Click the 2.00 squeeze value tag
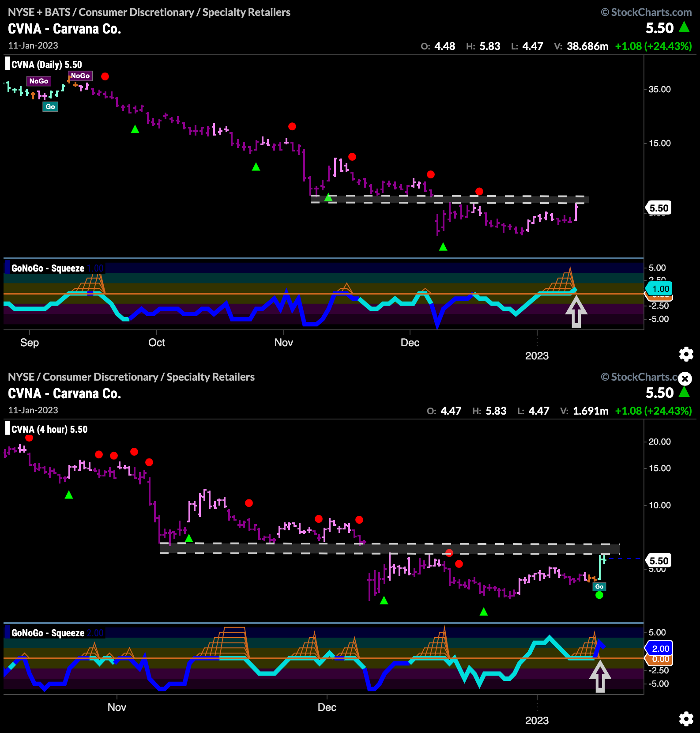The height and width of the screenshot is (733, 700). coord(660,648)
